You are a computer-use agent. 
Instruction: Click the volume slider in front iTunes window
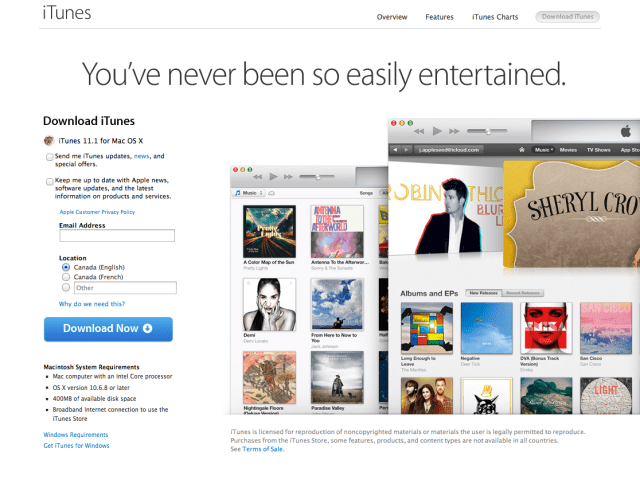pos(487,131)
